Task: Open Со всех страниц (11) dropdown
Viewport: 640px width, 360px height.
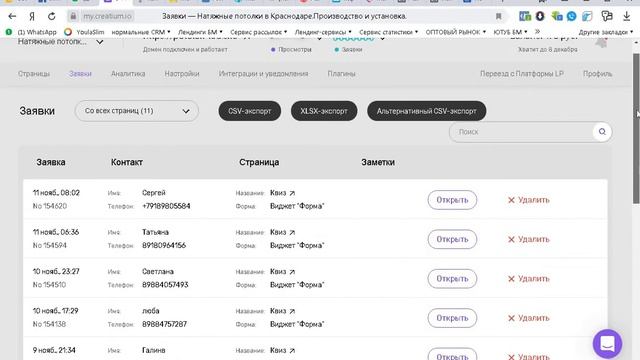Action: [x=137, y=111]
